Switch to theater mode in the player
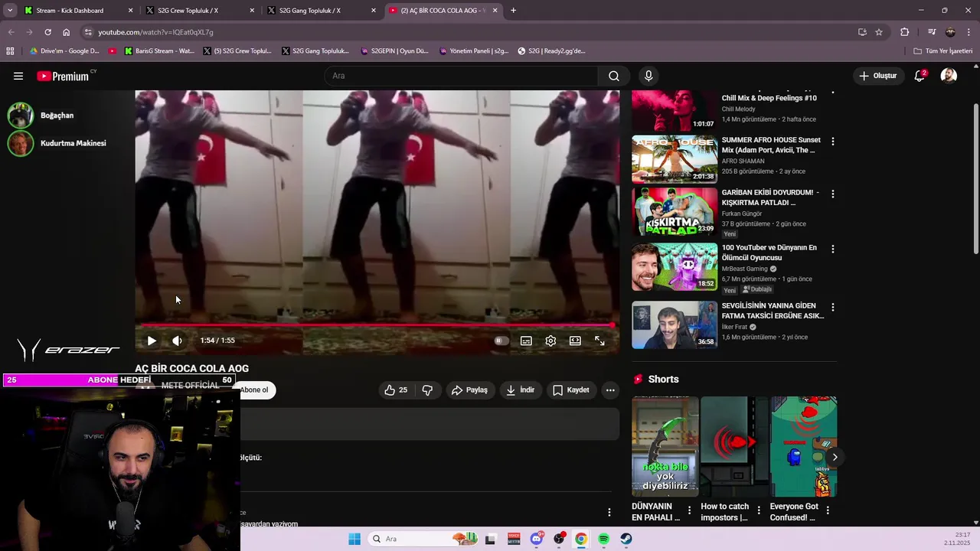The image size is (980, 551). coord(575,341)
